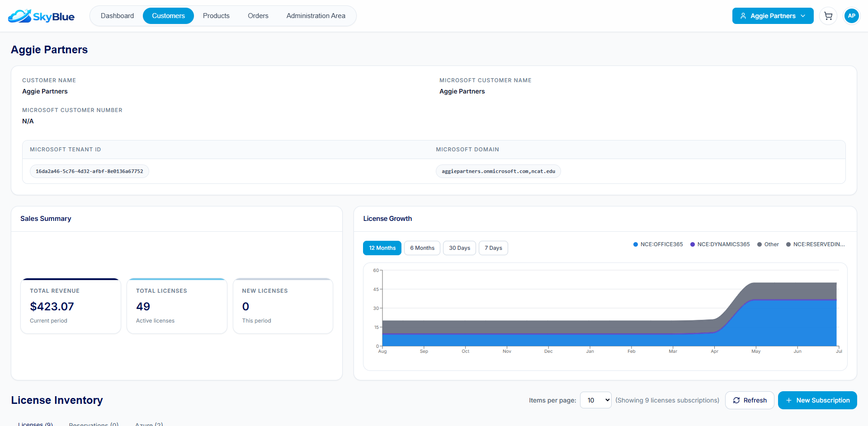The width and height of the screenshot is (868, 426).
Task: Open Administration Area
Action: [x=316, y=16]
